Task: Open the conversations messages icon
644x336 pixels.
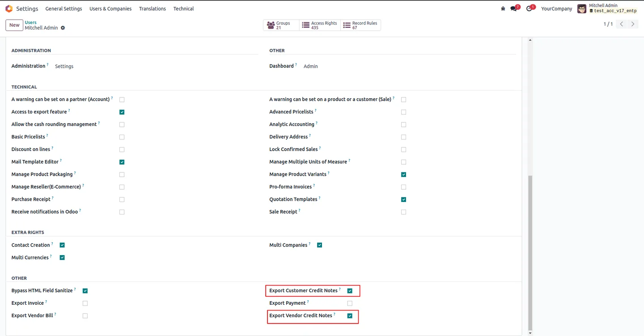Action: pos(514,8)
